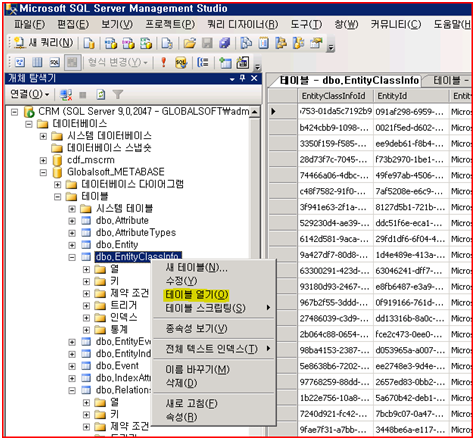
Task: Click the 새 쿼리(N) new query button
Action: tap(43, 43)
